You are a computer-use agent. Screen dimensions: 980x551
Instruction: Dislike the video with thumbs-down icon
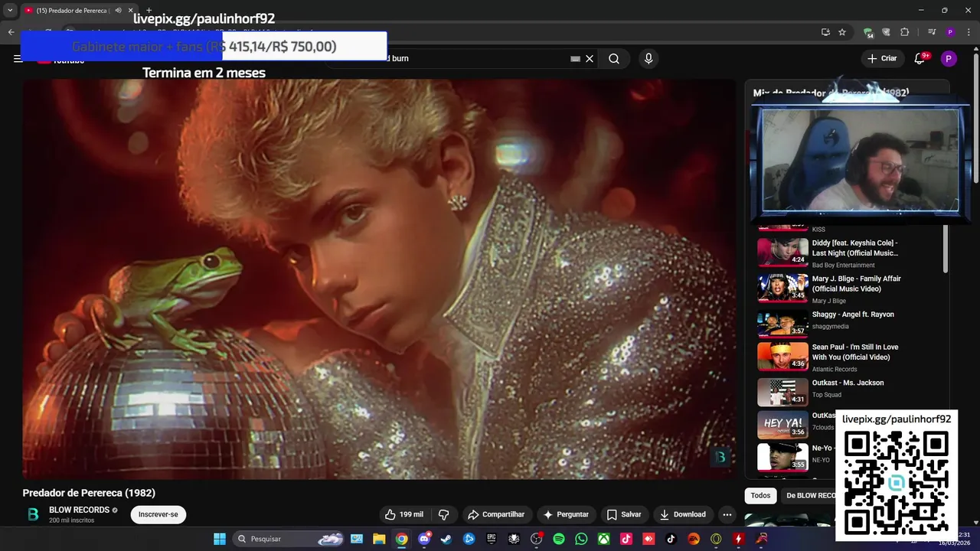coord(443,514)
